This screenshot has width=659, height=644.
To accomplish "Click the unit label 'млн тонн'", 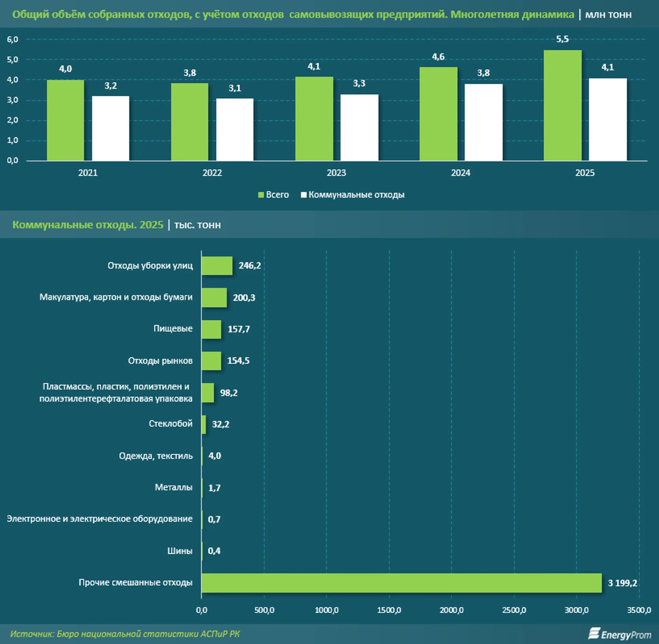I will pos(608,15).
